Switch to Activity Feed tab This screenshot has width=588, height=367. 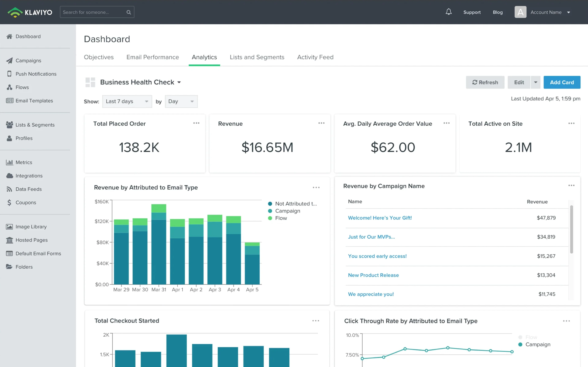tap(315, 57)
